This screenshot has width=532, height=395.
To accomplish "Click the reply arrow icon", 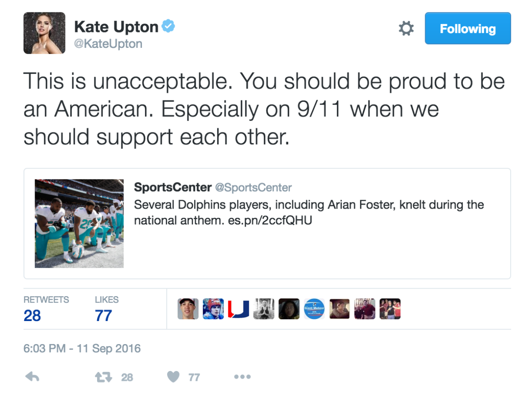I will pyautogui.click(x=32, y=377).
